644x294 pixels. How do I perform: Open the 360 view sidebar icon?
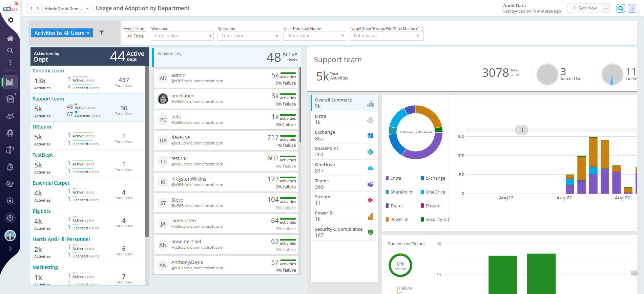tap(10, 116)
